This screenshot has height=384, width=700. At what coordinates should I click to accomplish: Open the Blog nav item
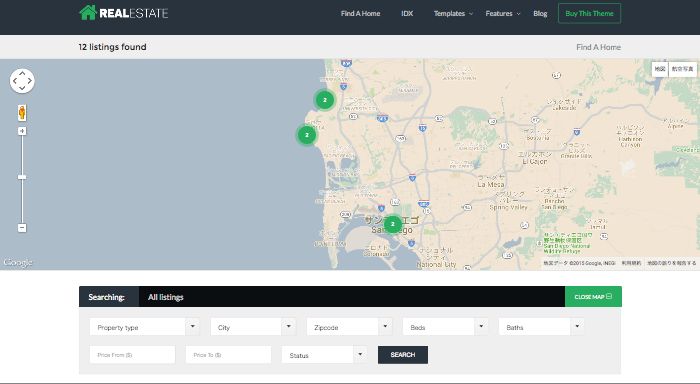point(540,13)
